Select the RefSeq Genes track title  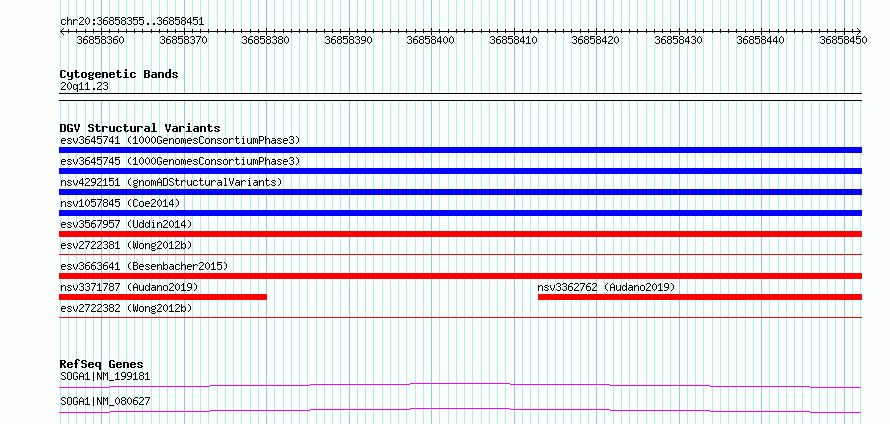tap(102, 364)
